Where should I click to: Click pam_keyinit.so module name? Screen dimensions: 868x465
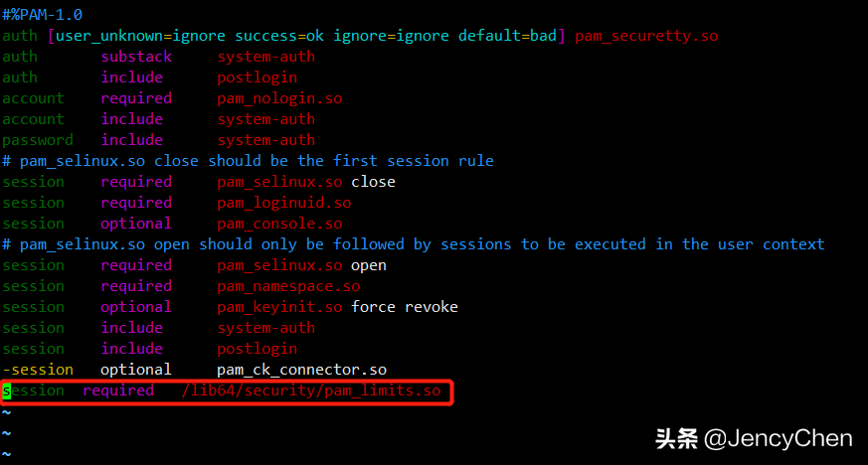[279, 307]
